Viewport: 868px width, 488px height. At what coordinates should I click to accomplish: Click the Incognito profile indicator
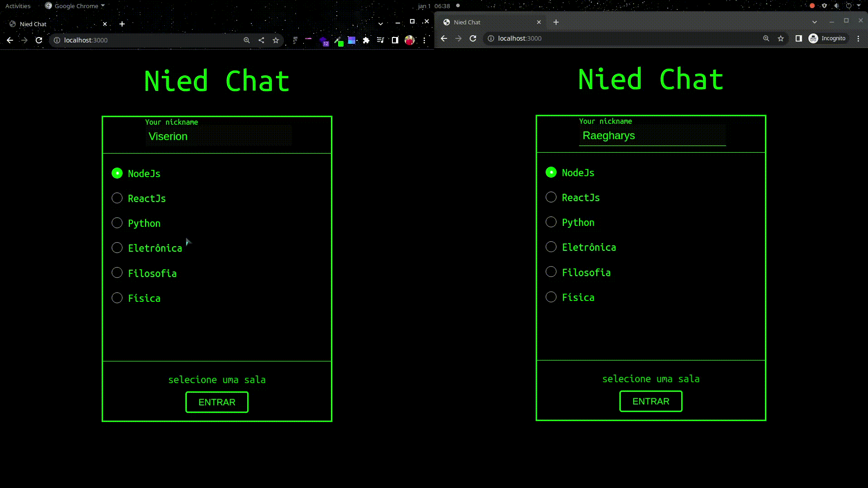coord(827,38)
